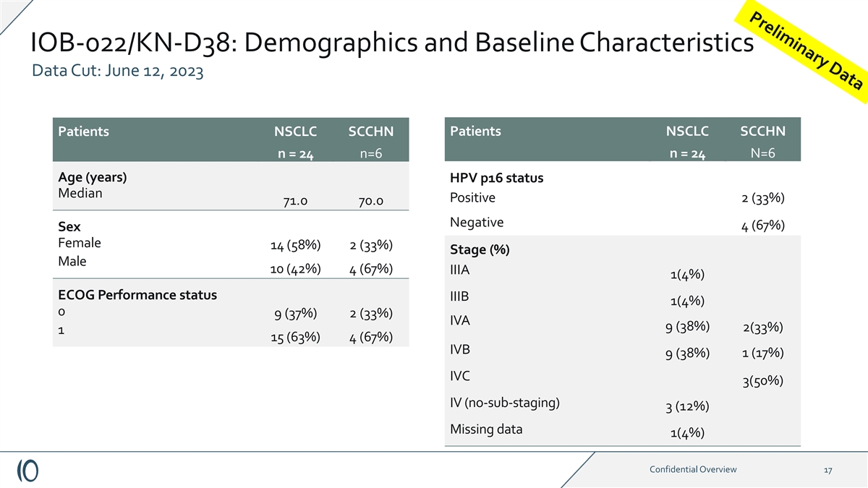The width and height of the screenshot is (868, 488).
Task: Select the Stage (%) section heading
Action: pyautogui.click(x=480, y=251)
